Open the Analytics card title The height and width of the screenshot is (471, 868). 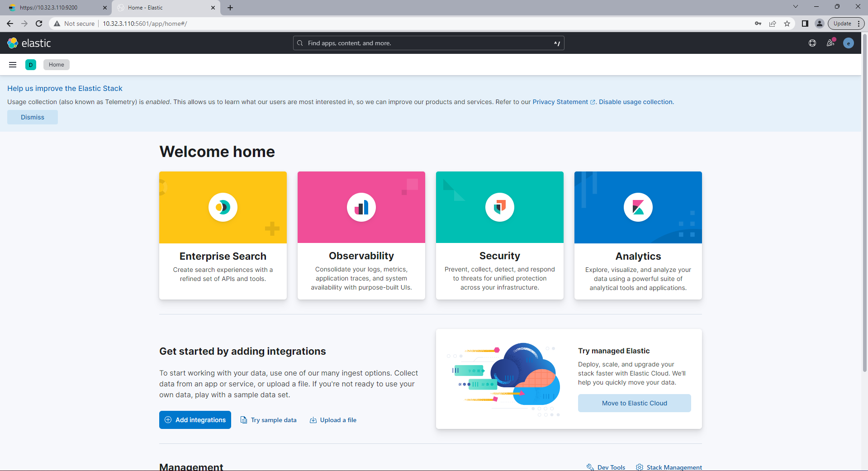click(x=638, y=256)
